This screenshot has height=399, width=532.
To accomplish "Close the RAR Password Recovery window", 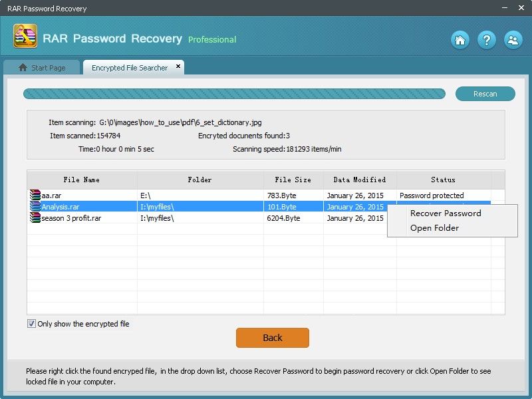I will pos(521,7).
